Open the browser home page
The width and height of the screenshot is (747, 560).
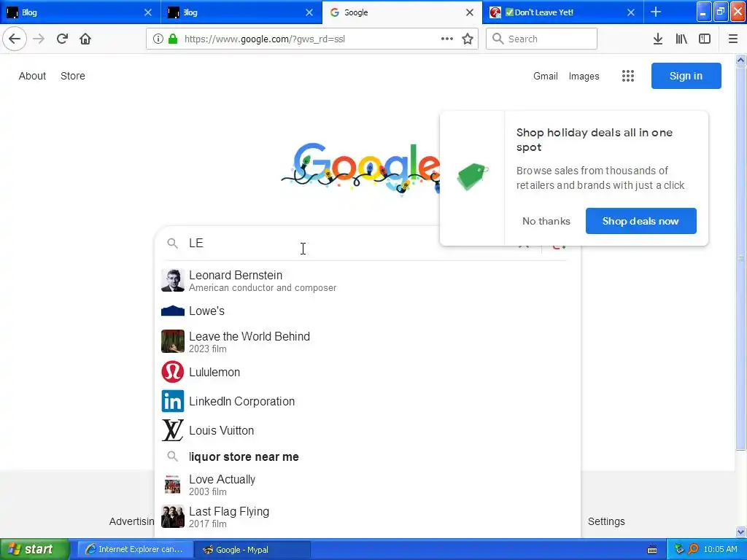click(x=85, y=39)
